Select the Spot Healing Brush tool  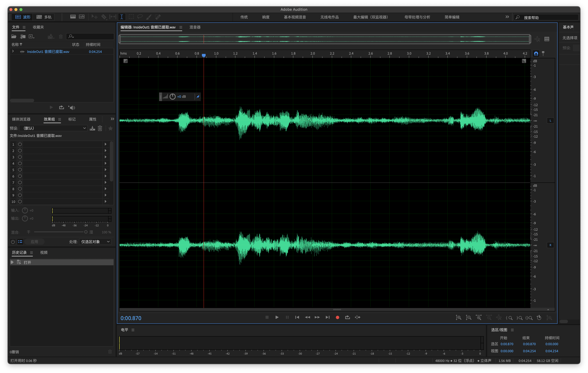point(158,17)
